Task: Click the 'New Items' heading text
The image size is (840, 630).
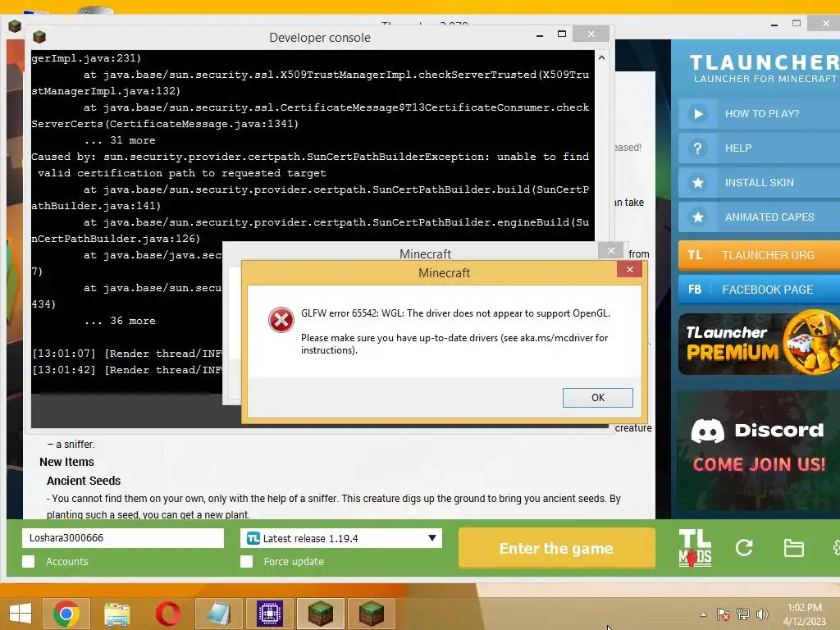Action: click(x=66, y=462)
